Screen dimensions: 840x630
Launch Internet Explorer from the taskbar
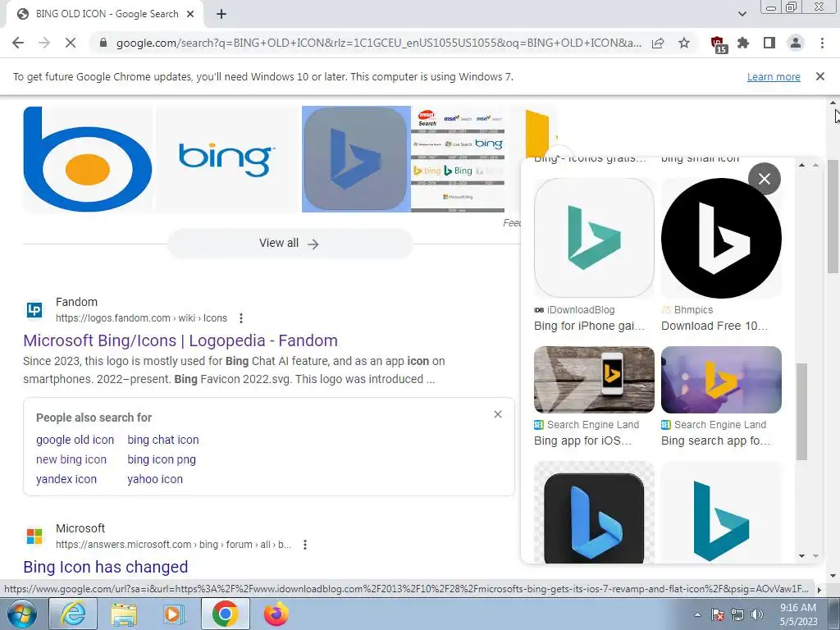tap(73, 614)
